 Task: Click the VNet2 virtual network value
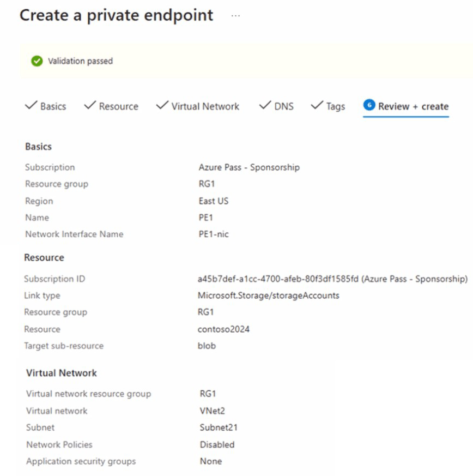pos(212,411)
